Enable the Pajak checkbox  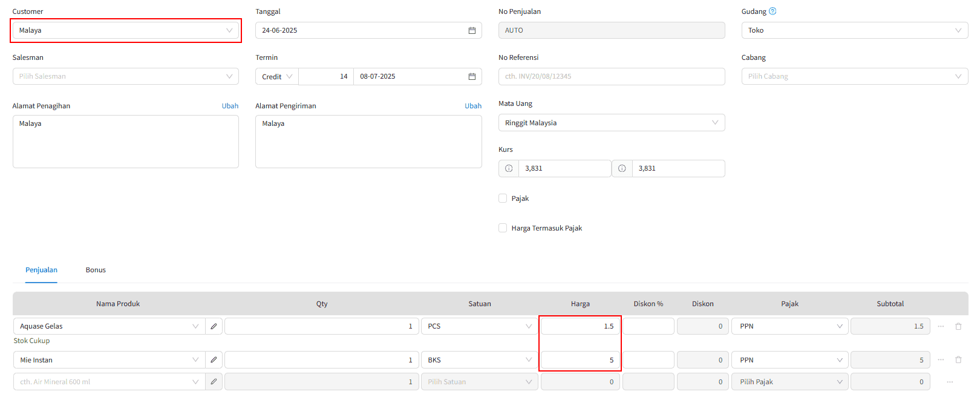pyautogui.click(x=503, y=198)
